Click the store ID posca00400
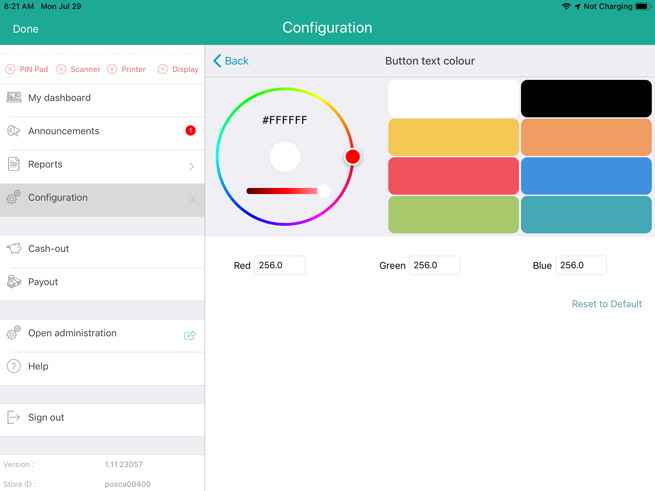The width and height of the screenshot is (655, 491). point(127,484)
